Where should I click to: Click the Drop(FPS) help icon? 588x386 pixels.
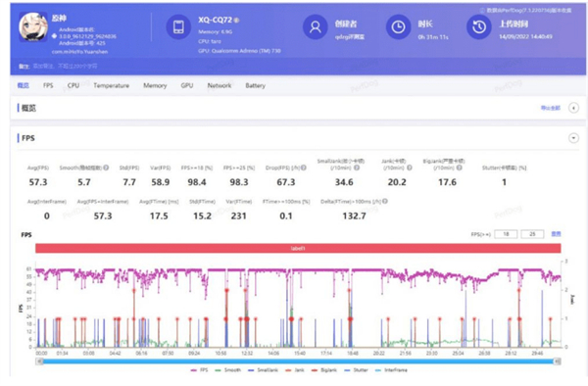[x=304, y=168]
